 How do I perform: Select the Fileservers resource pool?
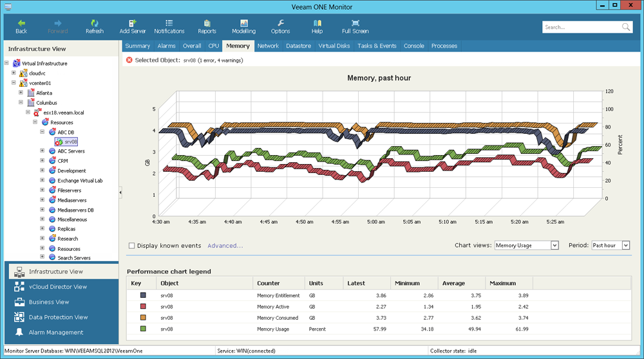coord(70,191)
